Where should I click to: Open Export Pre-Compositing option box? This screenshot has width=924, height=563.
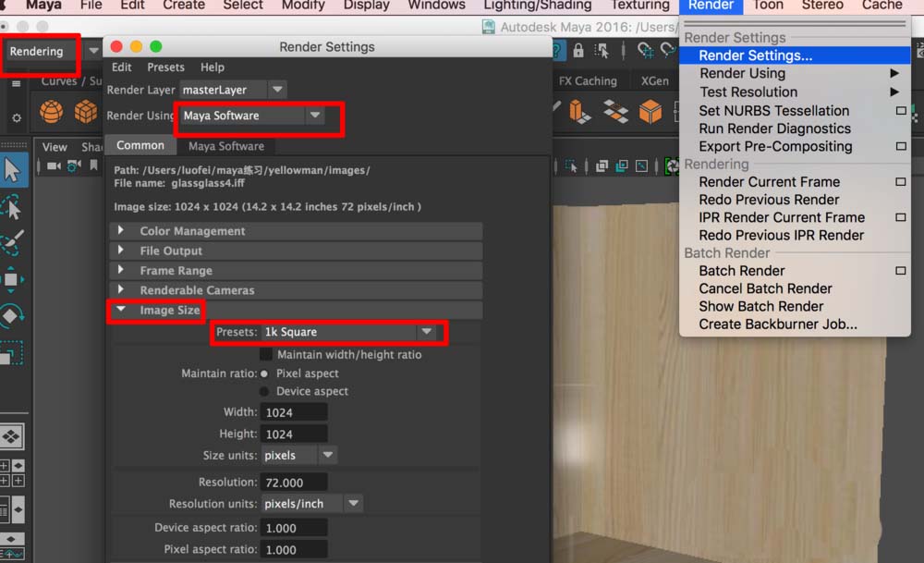pyautogui.click(x=900, y=146)
